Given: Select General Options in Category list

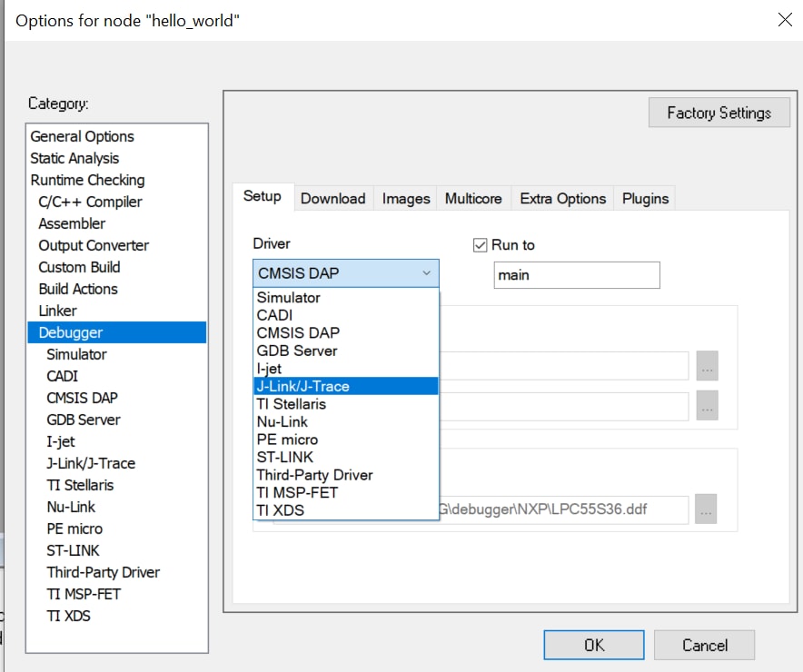Looking at the screenshot, I should 83,136.
